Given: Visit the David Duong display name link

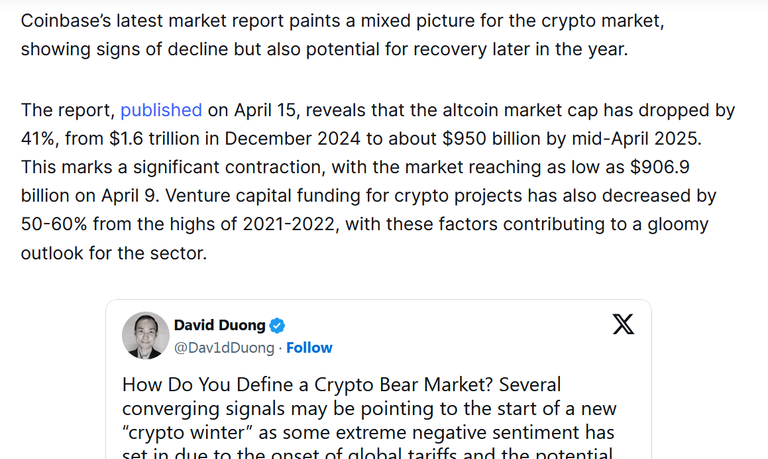Looking at the screenshot, I should [219, 325].
